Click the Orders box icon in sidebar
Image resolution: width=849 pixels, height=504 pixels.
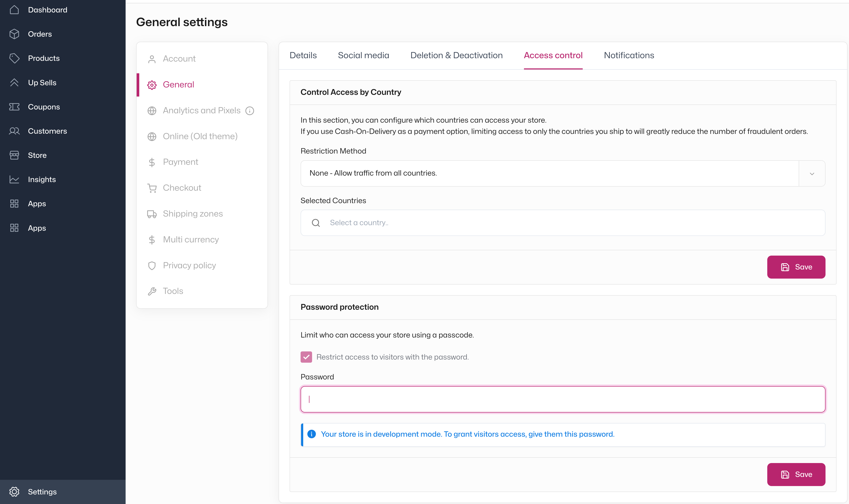coord(14,34)
